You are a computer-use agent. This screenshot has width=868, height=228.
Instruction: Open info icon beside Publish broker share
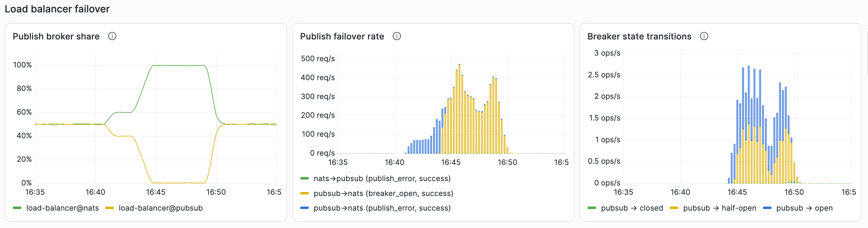coord(112,36)
